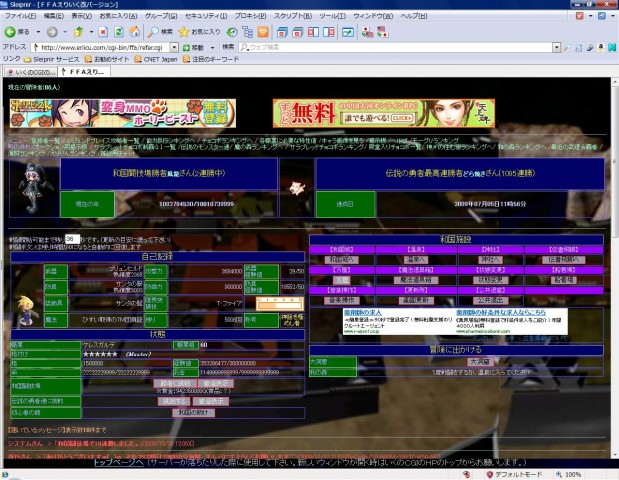
Task: Click the tile-windows icon with right red X
Action: pyautogui.click(x=328, y=32)
